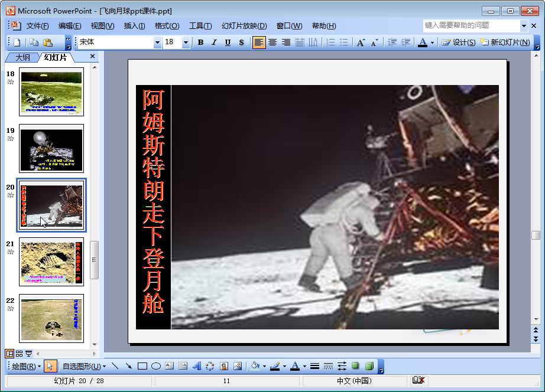Create a new blank presentation

tap(17, 43)
